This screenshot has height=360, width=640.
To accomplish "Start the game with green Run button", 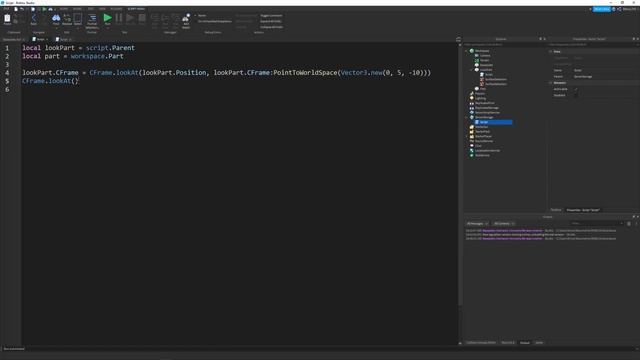I will [107, 18].
